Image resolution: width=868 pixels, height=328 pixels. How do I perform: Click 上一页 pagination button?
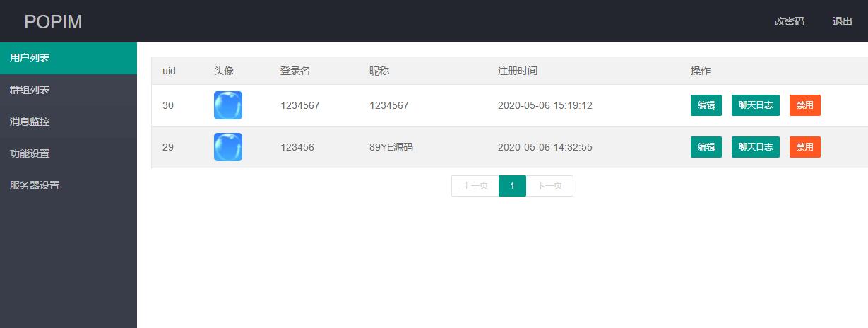(x=475, y=186)
